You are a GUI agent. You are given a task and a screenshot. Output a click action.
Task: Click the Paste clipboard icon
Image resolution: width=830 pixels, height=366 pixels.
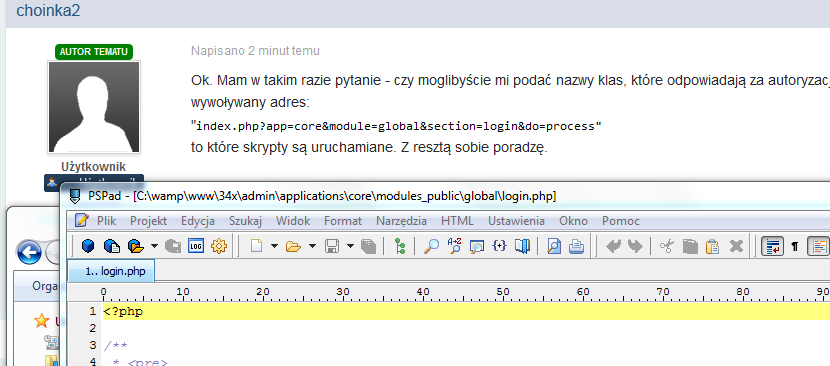click(712, 246)
